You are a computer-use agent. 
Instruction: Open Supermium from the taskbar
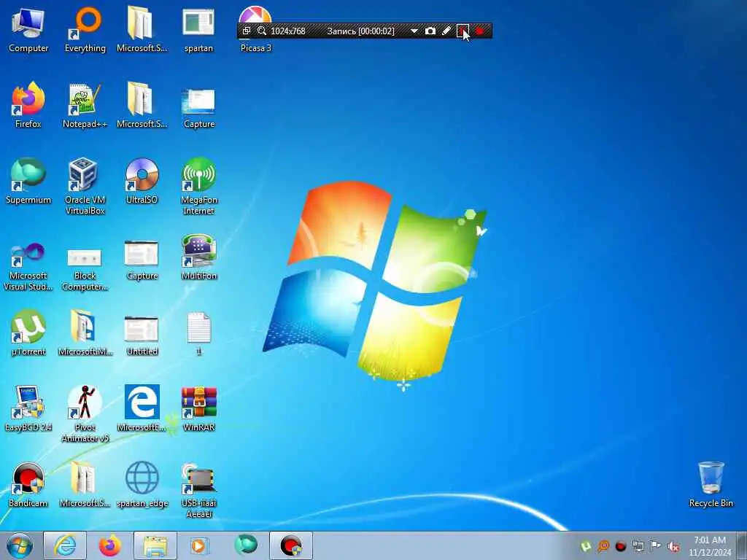(x=245, y=545)
